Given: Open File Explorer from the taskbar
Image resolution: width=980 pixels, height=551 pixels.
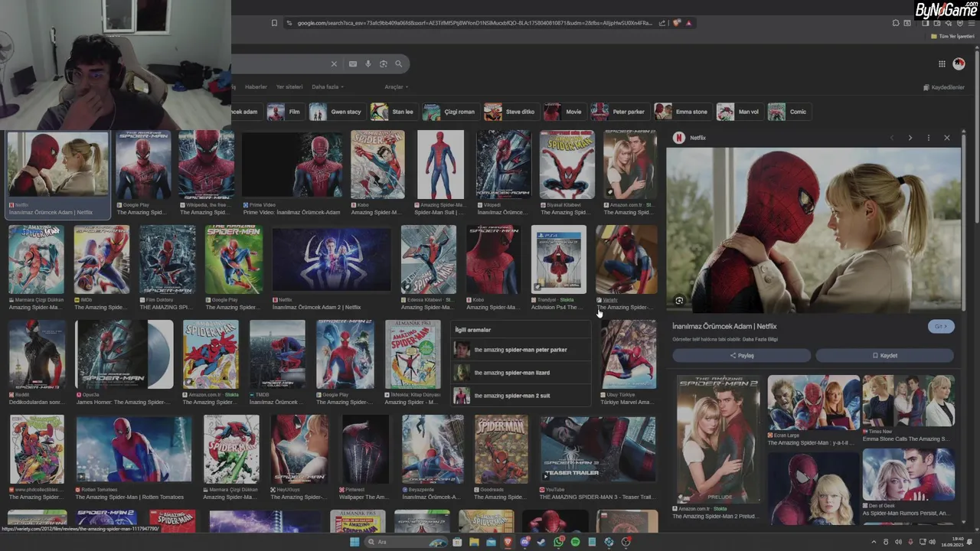Looking at the screenshot, I should pos(474,542).
